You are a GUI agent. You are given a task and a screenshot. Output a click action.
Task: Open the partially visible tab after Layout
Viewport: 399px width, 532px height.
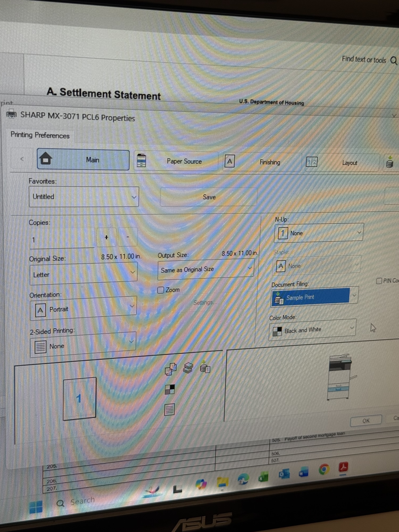390,163
